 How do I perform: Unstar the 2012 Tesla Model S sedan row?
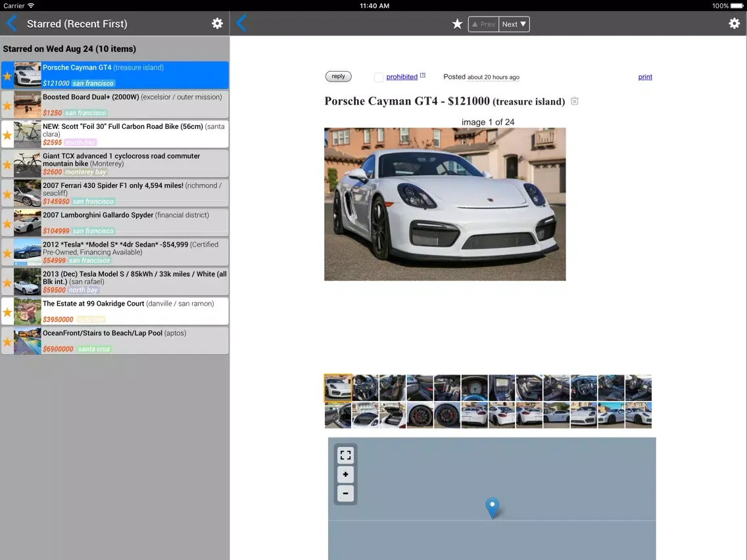click(7, 253)
